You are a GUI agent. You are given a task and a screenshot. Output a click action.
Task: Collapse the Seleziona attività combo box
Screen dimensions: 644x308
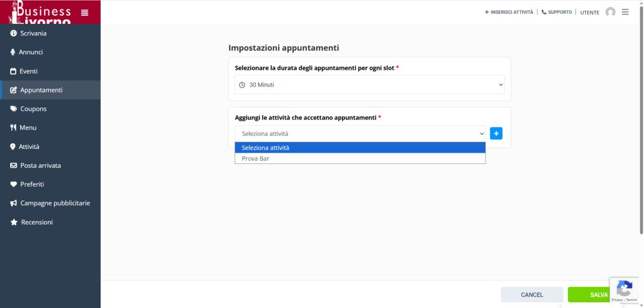point(360,134)
